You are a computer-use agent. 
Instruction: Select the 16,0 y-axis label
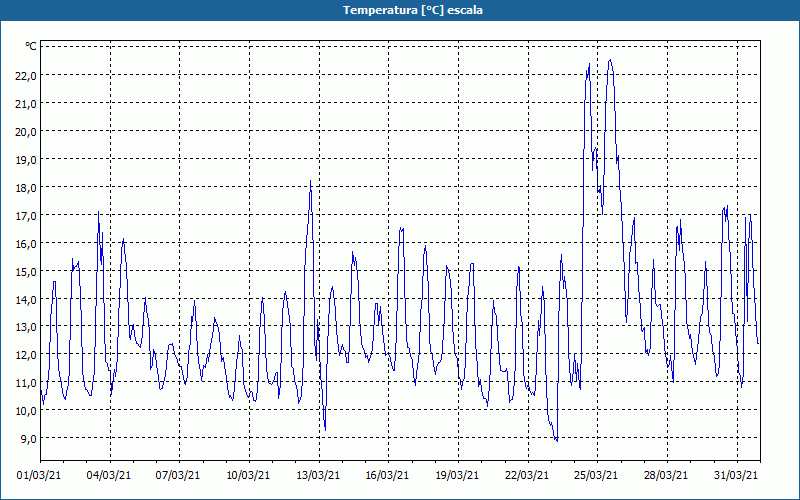[26, 243]
